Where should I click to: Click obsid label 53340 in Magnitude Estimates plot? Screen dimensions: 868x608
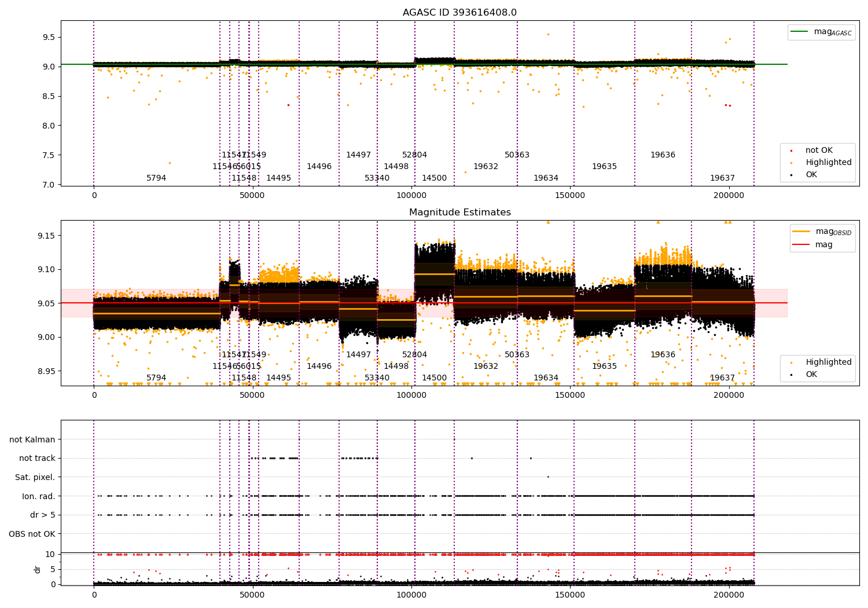tap(377, 378)
